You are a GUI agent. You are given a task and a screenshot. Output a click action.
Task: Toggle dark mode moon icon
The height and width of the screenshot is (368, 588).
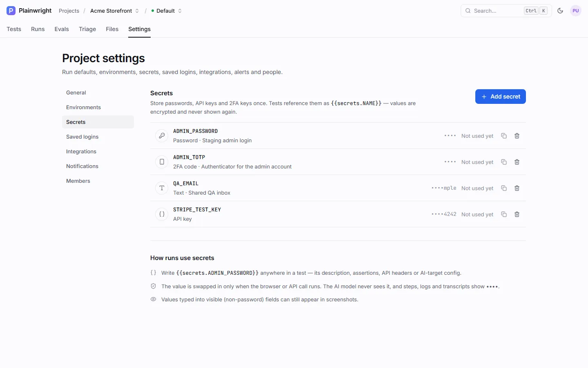pos(560,11)
